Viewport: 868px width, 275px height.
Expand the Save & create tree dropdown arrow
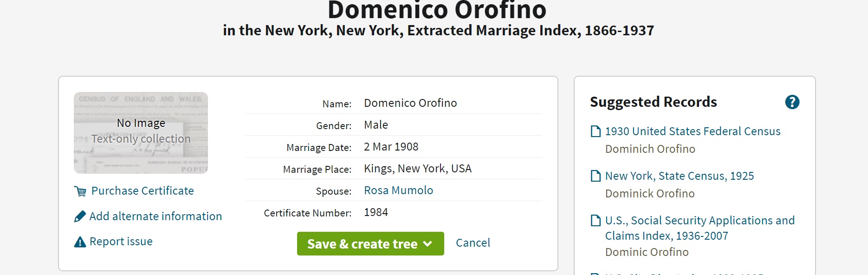pos(428,244)
